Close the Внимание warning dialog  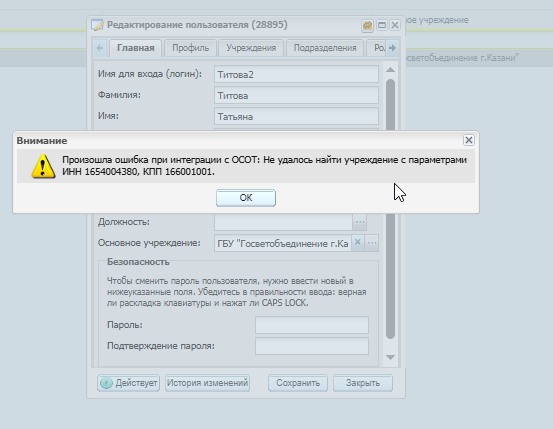pyautogui.click(x=469, y=140)
